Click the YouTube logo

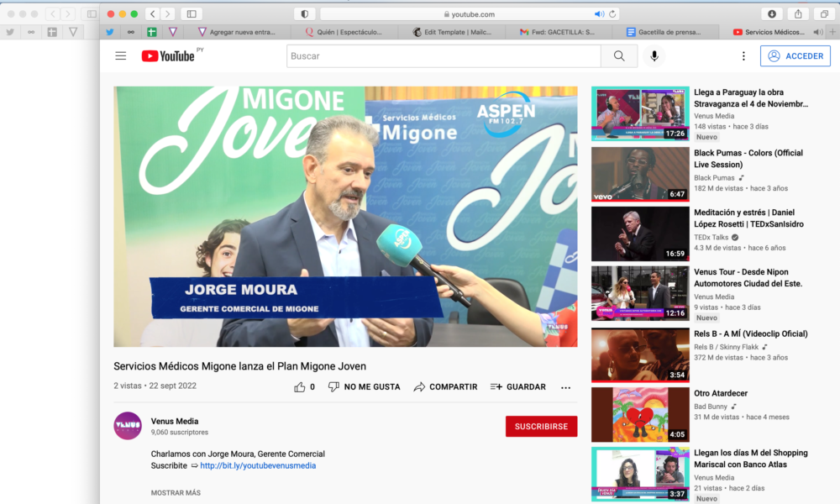(168, 56)
